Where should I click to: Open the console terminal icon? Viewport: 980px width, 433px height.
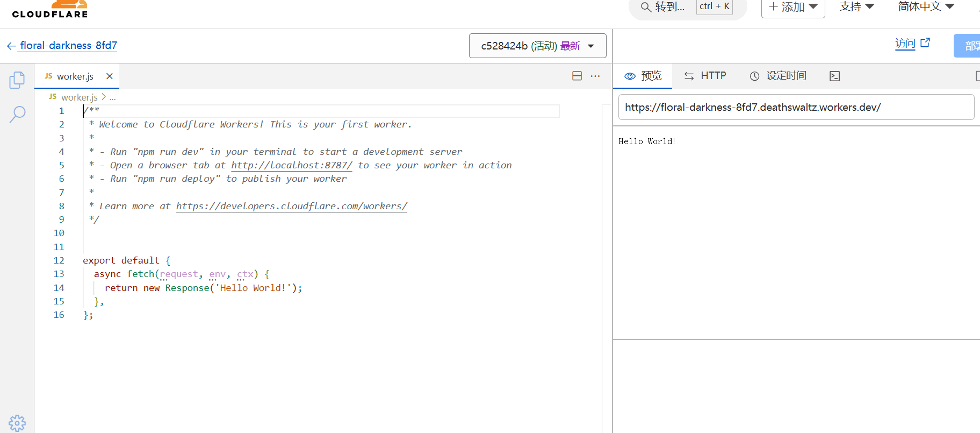834,76
